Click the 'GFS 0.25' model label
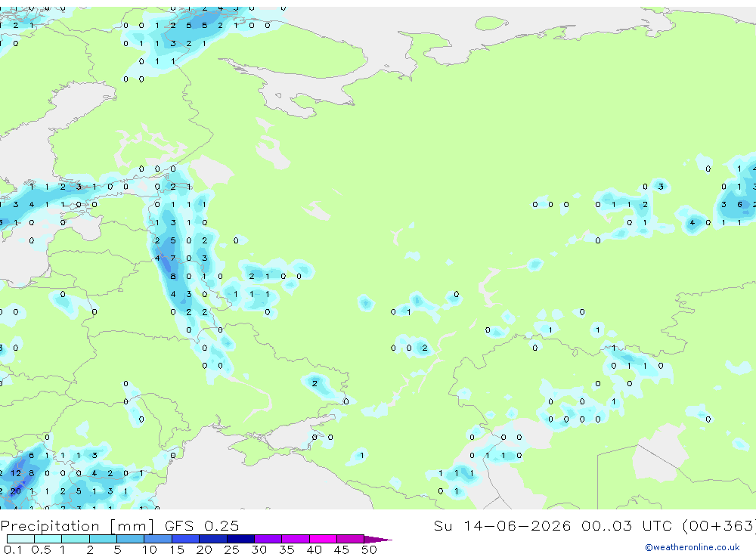The width and height of the screenshot is (756, 554). point(202,525)
